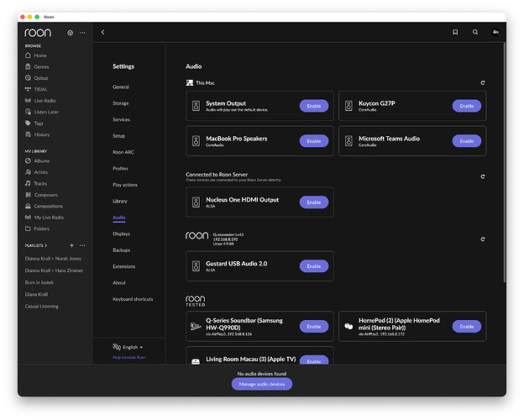Open the Services settings tab
Viewport: 524px width, 420px height.
[121, 120]
